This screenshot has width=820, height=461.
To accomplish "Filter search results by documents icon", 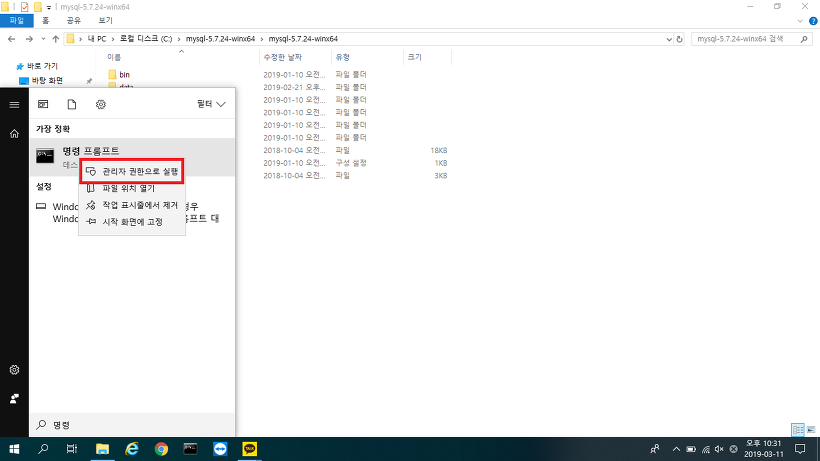I will (x=72, y=105).
